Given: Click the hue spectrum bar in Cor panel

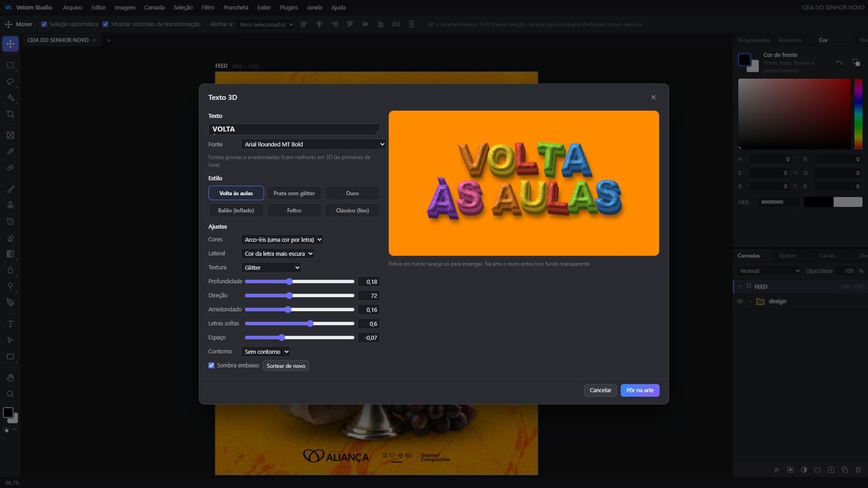Looking at the screenshot, I should point(858,114).
